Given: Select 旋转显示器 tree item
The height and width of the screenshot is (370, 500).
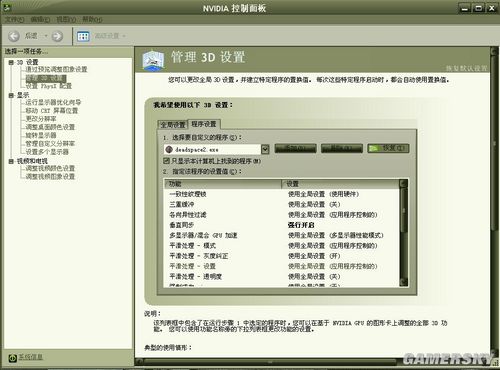Looking at the screenshot, I should [41, 135].
